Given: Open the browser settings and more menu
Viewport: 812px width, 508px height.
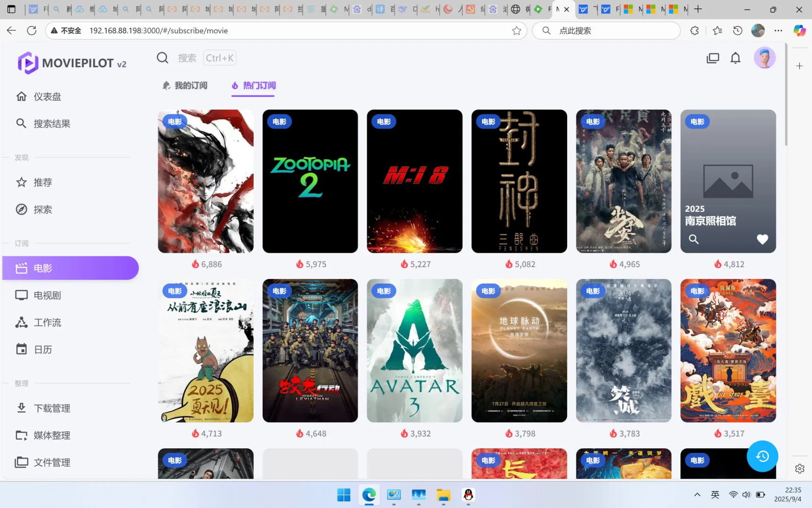Looking at the screenshot, I should (778, 31).
